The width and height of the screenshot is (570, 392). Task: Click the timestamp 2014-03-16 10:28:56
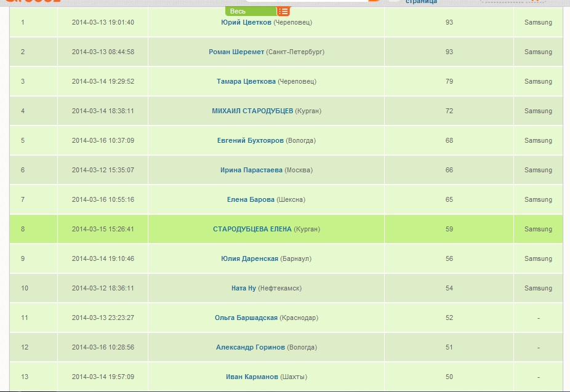[103, 347]
